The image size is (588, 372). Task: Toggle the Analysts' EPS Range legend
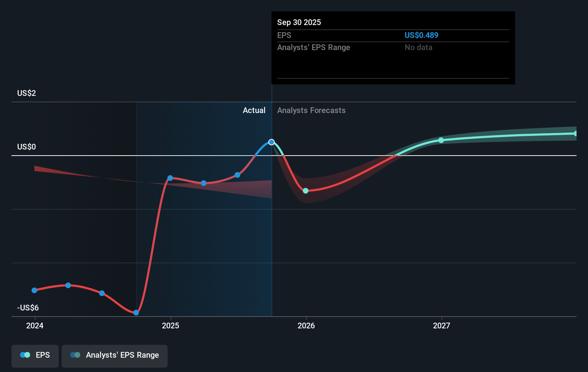coord(115,356)
